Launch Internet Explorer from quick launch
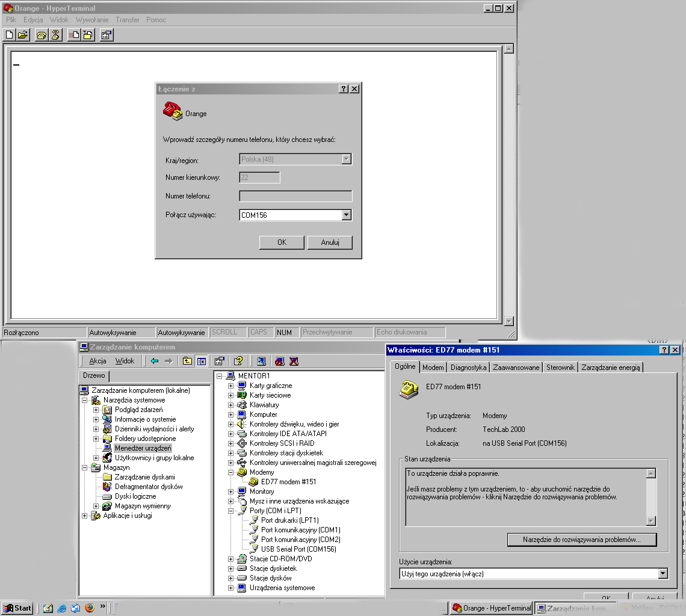686x616 pixels. point(62,608)
